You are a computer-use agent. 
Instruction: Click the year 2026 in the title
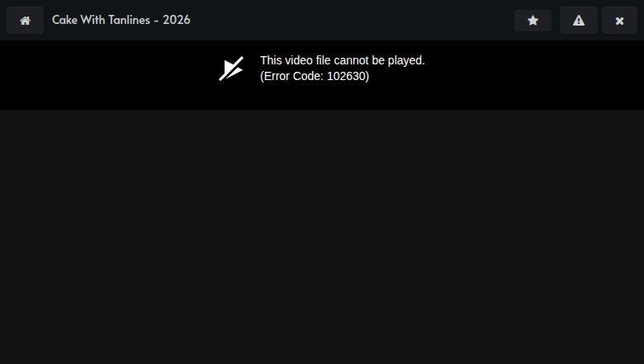click(177, 20)
